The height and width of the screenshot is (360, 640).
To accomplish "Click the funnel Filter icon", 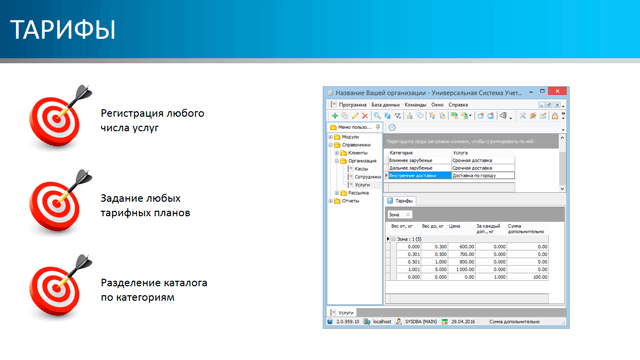I will coord(397,116).
